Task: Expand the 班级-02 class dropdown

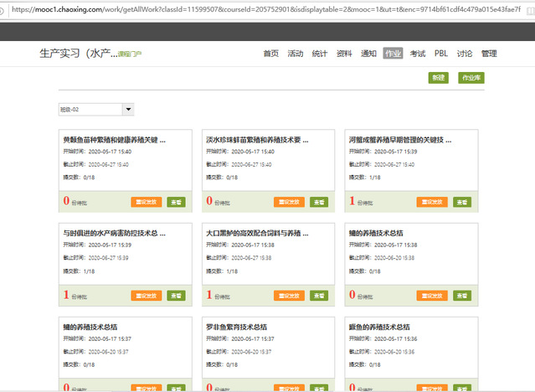Action: click(x=127, y=109)
